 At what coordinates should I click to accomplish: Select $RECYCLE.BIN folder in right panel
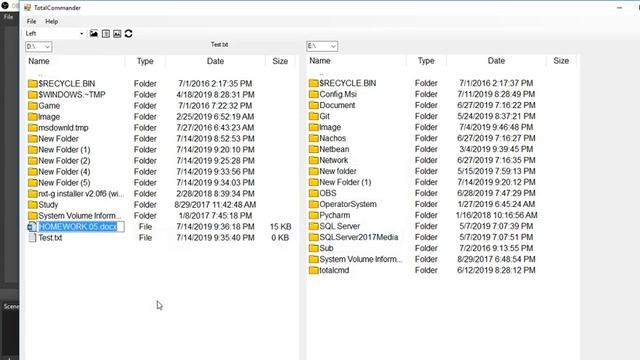point(342,83)
